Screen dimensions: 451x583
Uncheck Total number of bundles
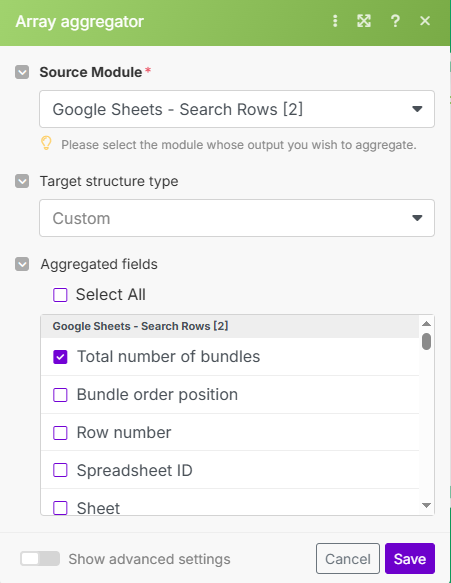coord(60,357)
